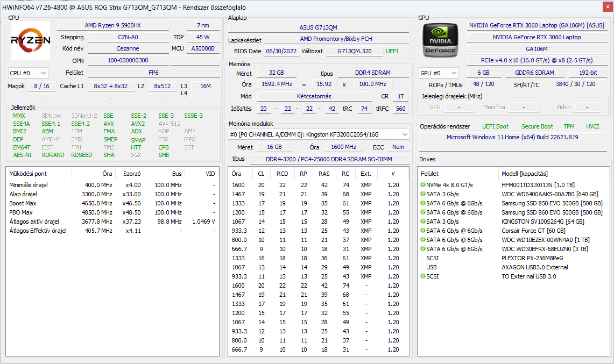The height and width of the screenshot is (364, 614).
Task: Click the cores 8 / 16 field
Action: 41,86
